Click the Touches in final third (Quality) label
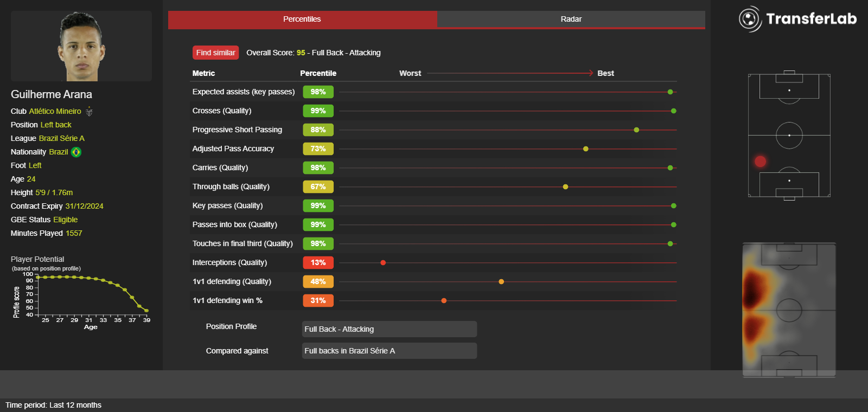The width and height of the screenshot is (868, 412). pyautogui.click(x=242, y=244)
